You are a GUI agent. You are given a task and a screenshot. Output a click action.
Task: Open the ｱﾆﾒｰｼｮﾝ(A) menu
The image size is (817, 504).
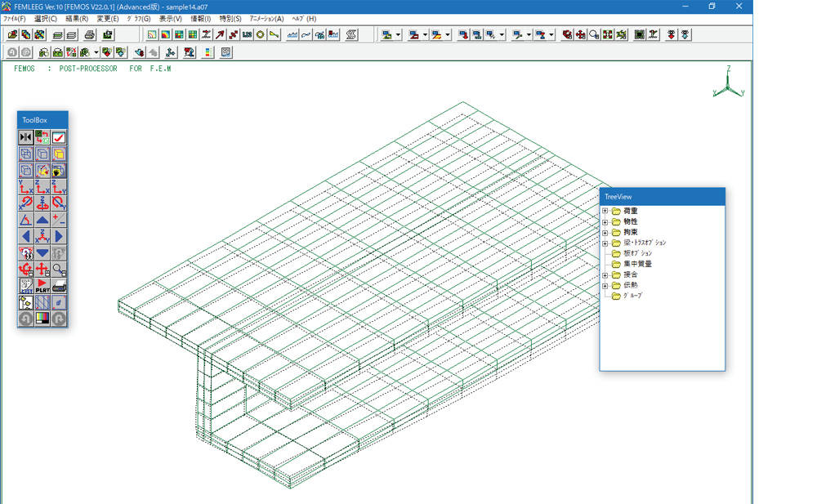266,19
